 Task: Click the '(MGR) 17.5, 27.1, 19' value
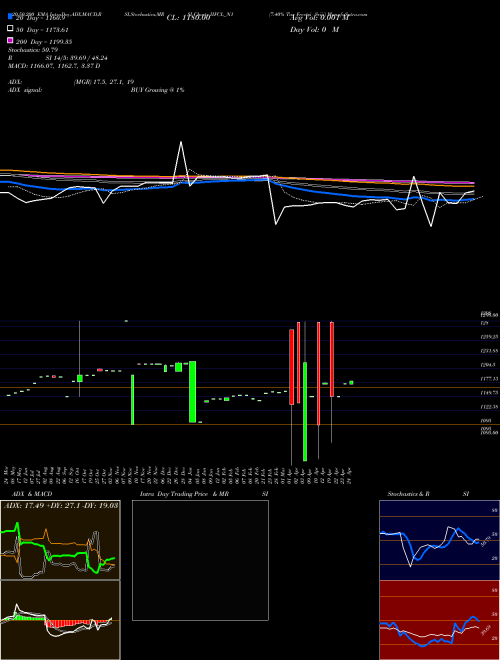[x=104, y=82]
